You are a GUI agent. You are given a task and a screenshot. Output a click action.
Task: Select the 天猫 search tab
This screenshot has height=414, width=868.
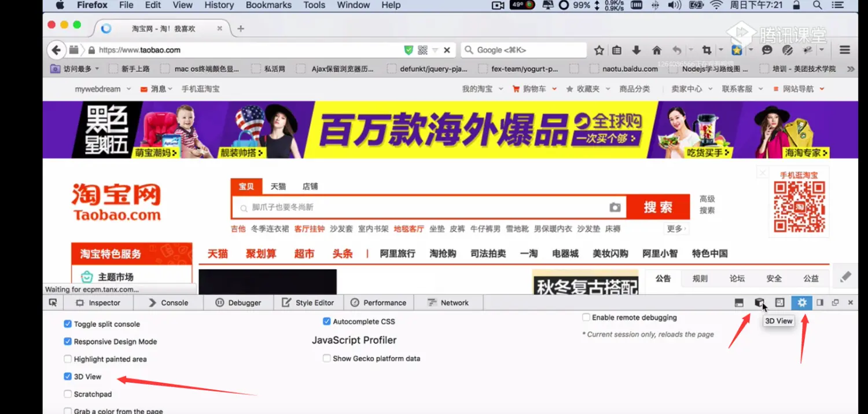pos(278,186)
